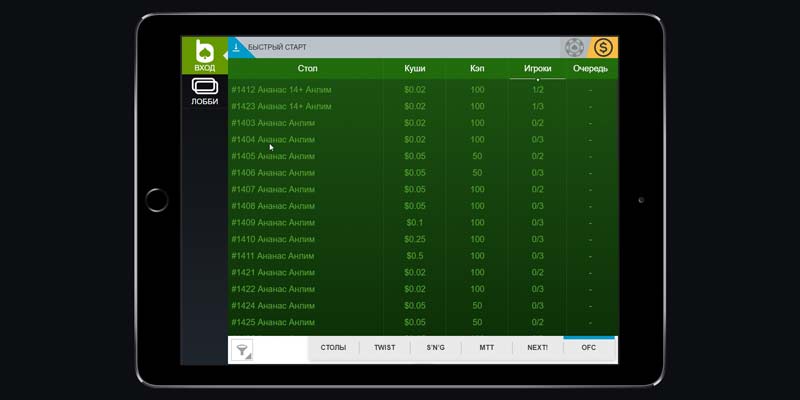
Task: Select table #1422 Ананас Анлим
Action: pos(423,289)
